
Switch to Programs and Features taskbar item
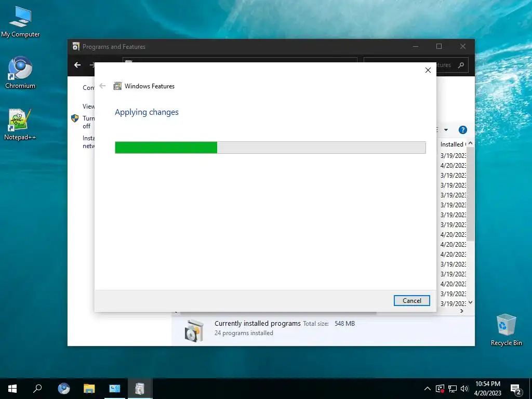(x=140, y=389)
